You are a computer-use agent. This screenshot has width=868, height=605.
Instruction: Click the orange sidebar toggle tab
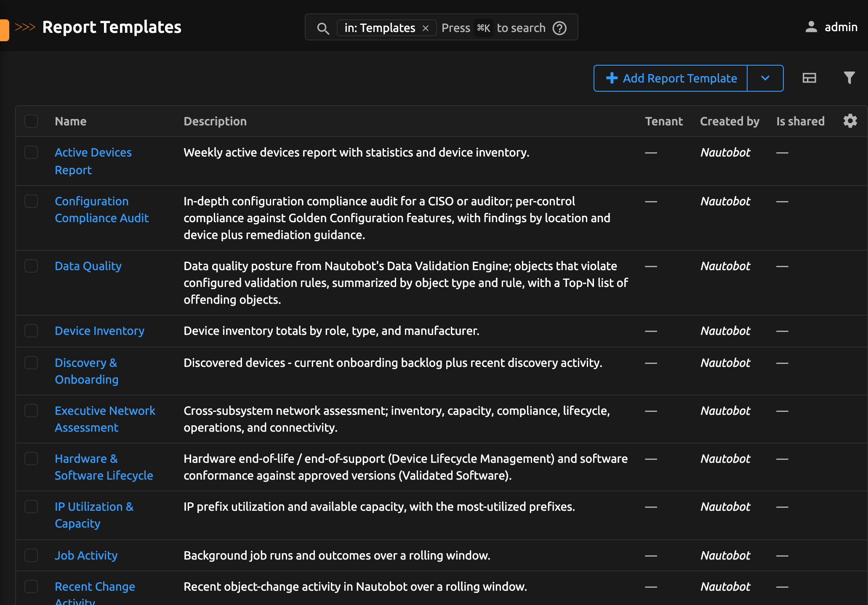pyautogui.click(x=4, y=30)
